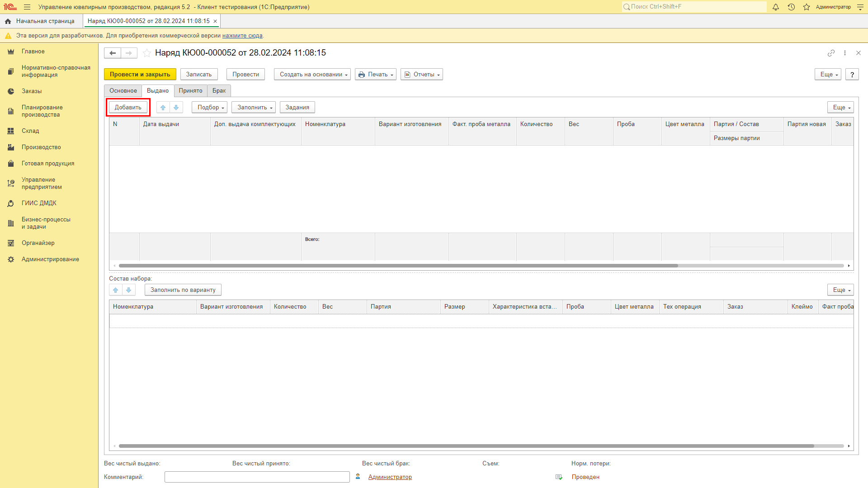The height and width of the screenshot is (488, 868).
Task: Switch to Начальная страница tab
Action: pos(42,21)
